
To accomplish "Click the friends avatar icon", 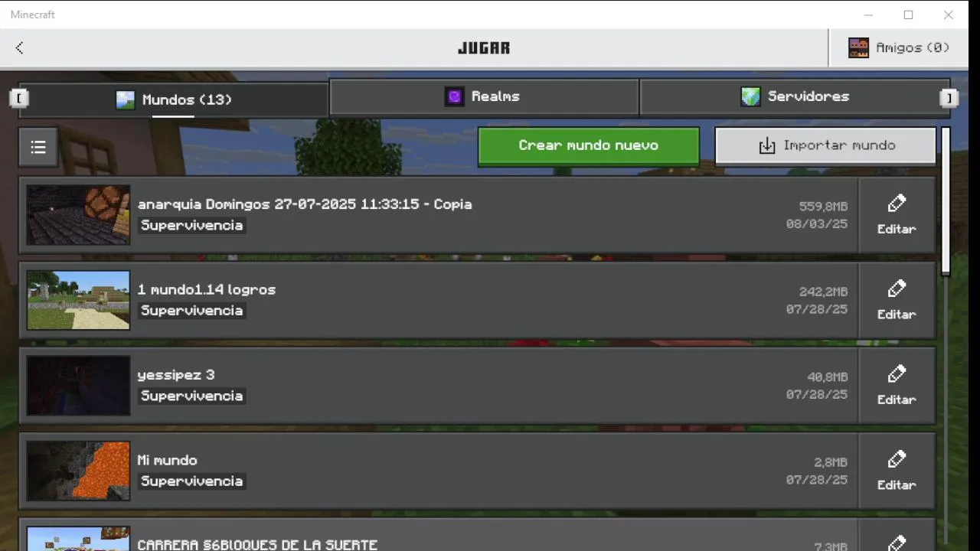I will click(858, 47).
